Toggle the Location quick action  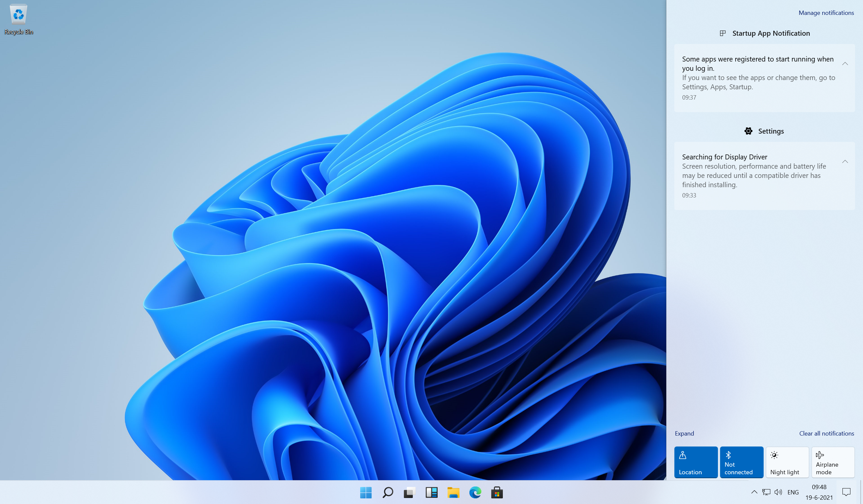point(696,462)
